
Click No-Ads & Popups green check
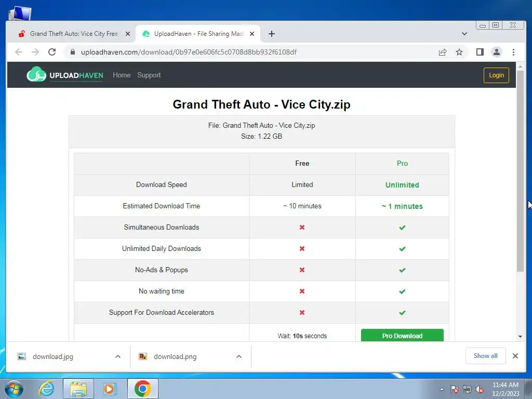(x=402, y=270)
